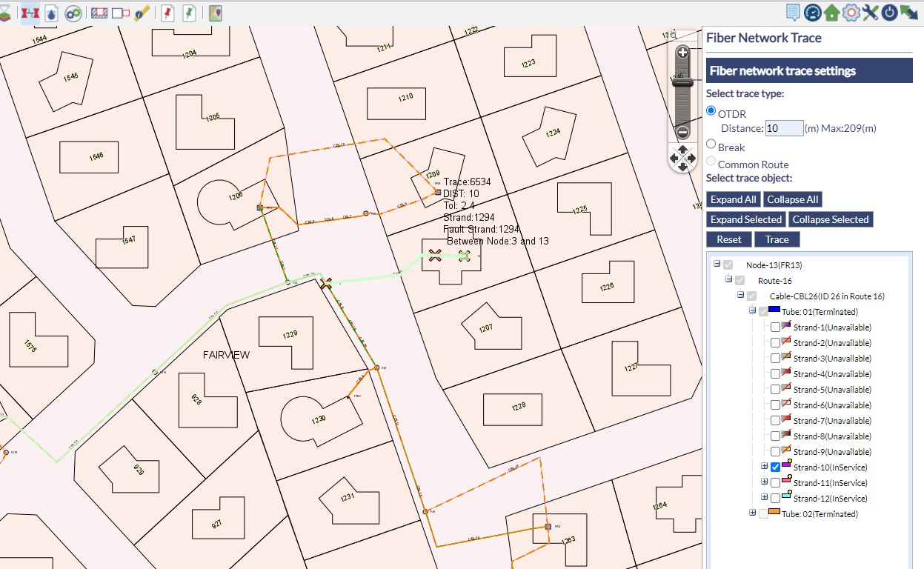Image resolution: width=924 pixels, height=569 pixels.
Task: Select the fiber trace tool icon
Action: 30,13
